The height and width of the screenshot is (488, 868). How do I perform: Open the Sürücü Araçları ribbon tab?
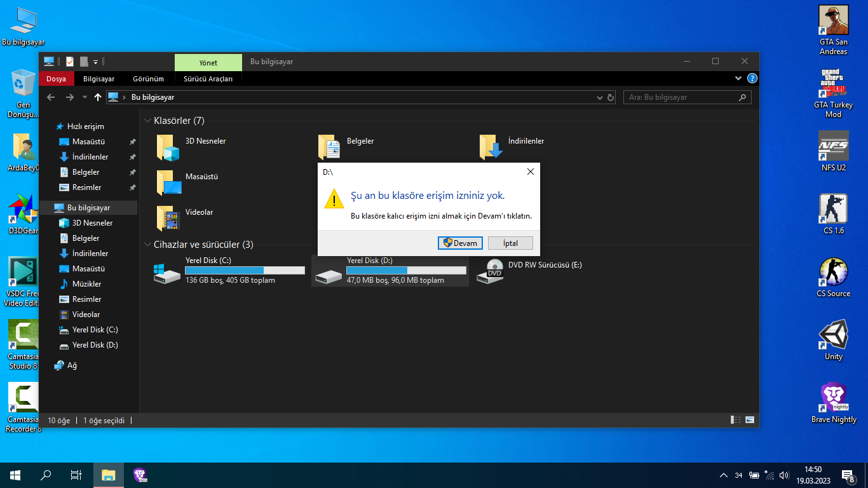click(x=208, y=79)
